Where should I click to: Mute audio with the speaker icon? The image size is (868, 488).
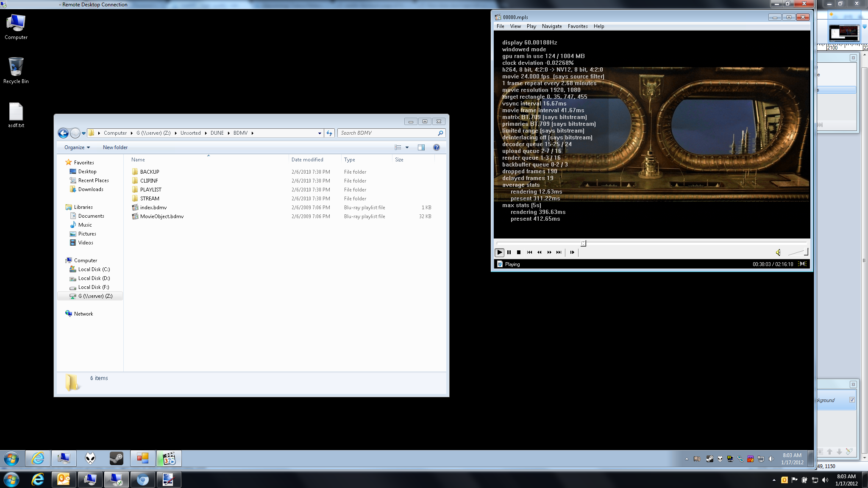pos(778,252)
